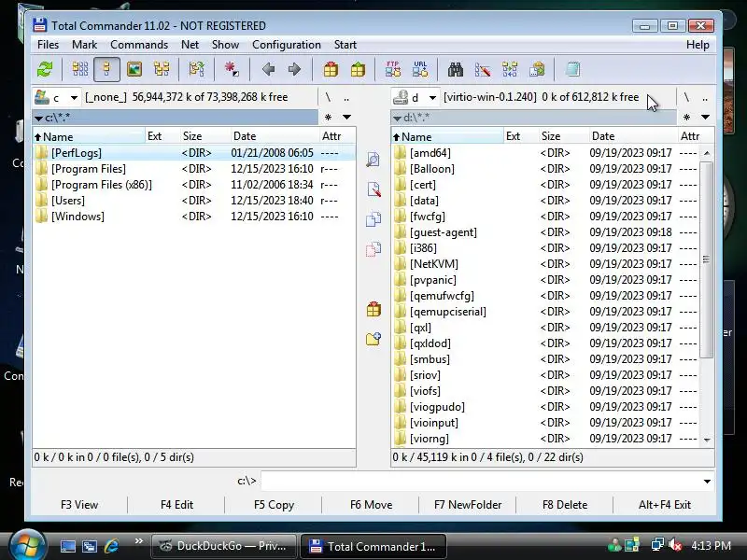Go back with the left arrow icon
747x560 pixels.
[268, 69]
